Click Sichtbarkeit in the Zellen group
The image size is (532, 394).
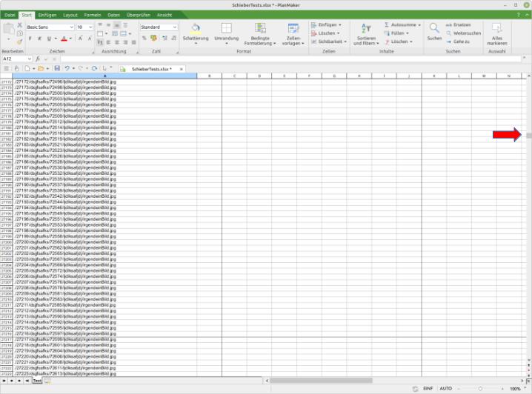click(329, 41)
